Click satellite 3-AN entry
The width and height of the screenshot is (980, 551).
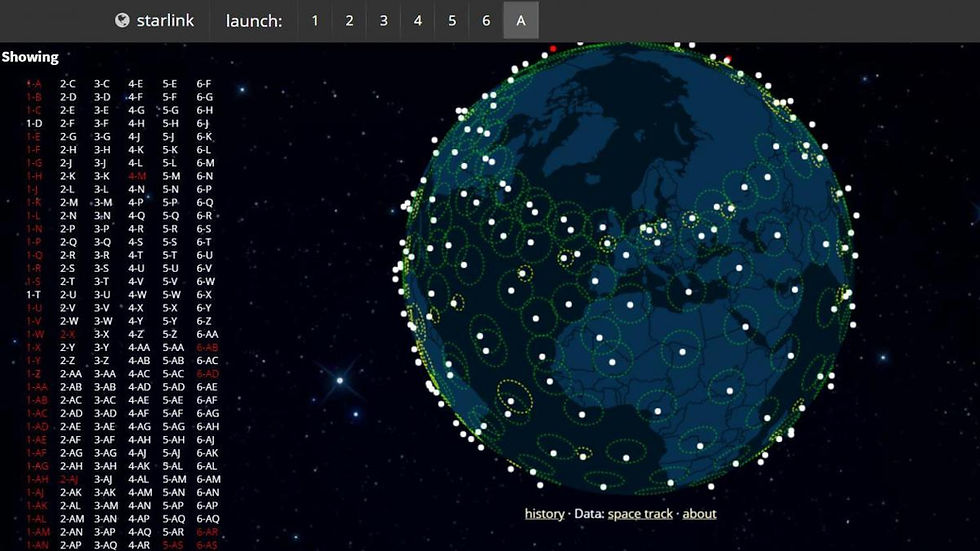[x=105, y=519]
